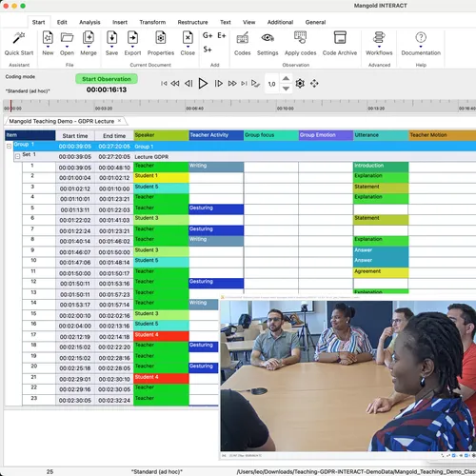The image size is (476, 476).
Task: Open a file with the folder icon
Action: coord(67,38)
